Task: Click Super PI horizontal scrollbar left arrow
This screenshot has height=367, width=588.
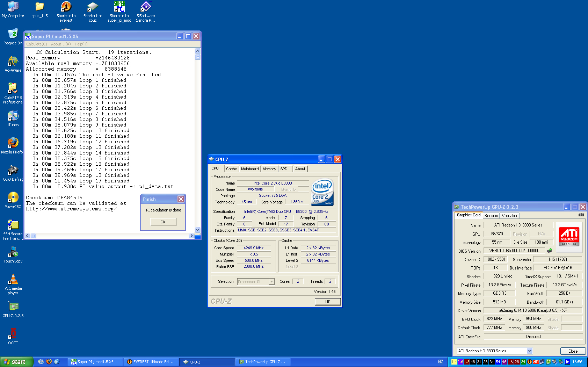Action: (x=27, y=236)
